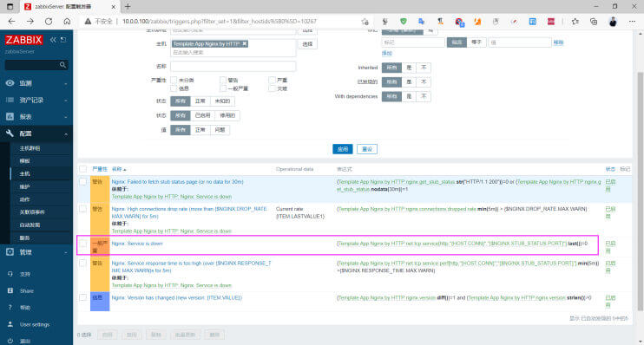Click the translate extension icon
The image size is (644, 345).
tap(422, 22)
